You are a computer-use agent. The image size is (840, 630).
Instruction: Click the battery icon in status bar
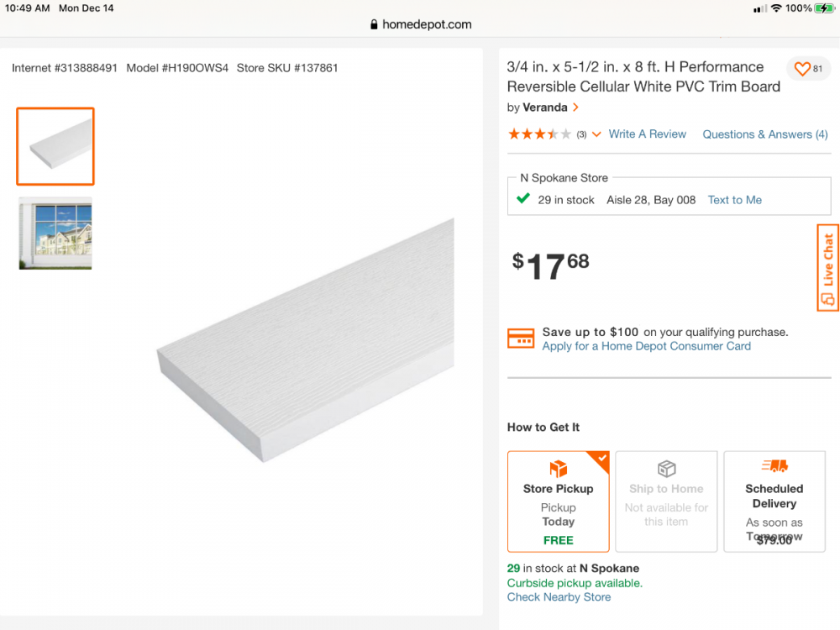click(824, 8)
